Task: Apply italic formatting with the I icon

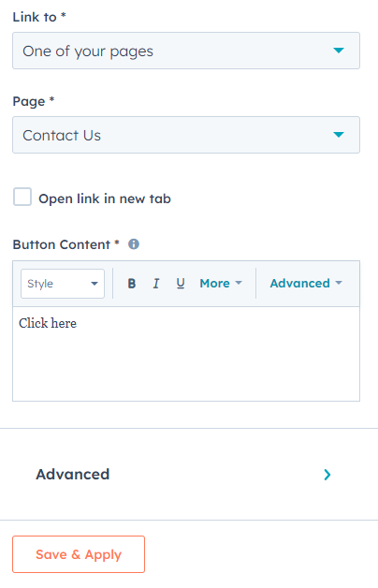Action: coord(156,284)
